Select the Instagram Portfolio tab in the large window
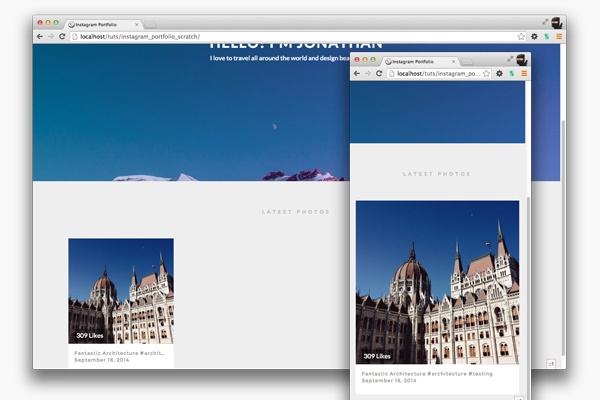Image resolution: width=600 pixels, height=400 pixels. 103,24
